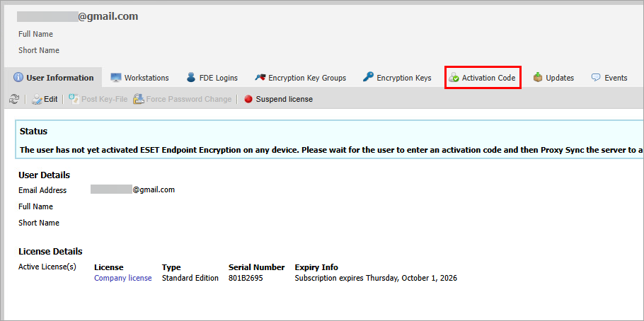Image resolution: width=644 pixels, height=321 pixels.
Task: Click the pencil Edit icon
Action: point(37,100)
